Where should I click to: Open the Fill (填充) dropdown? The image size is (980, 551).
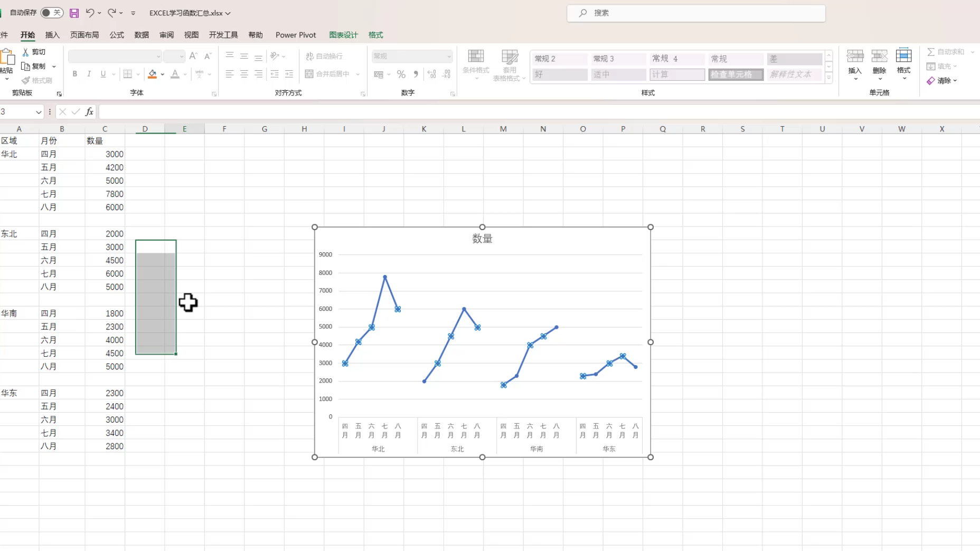pos(942,66)
